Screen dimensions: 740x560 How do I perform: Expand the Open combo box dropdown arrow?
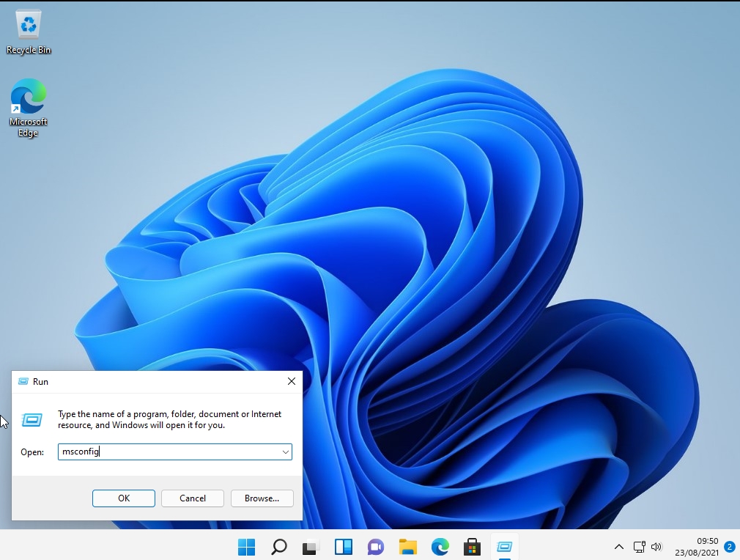285,452
